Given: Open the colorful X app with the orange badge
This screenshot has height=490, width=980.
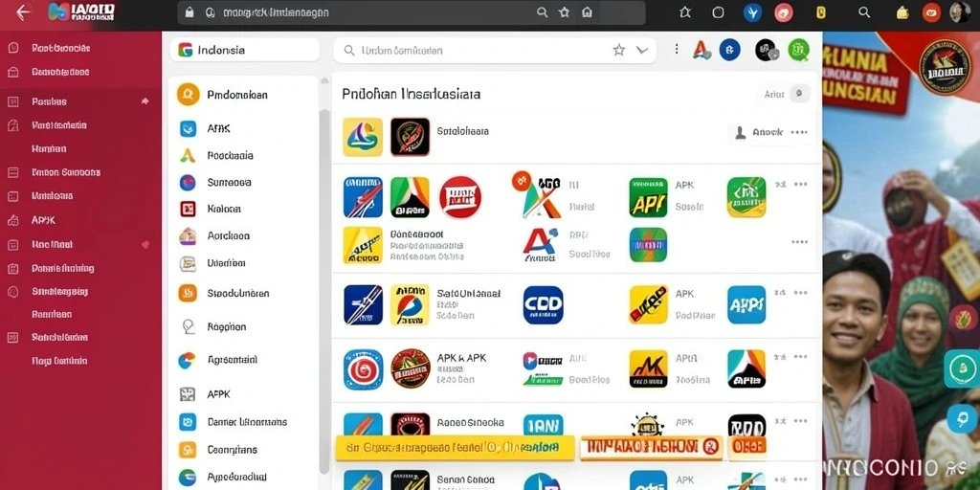Looking at the screenshot, I should (540, 196).
